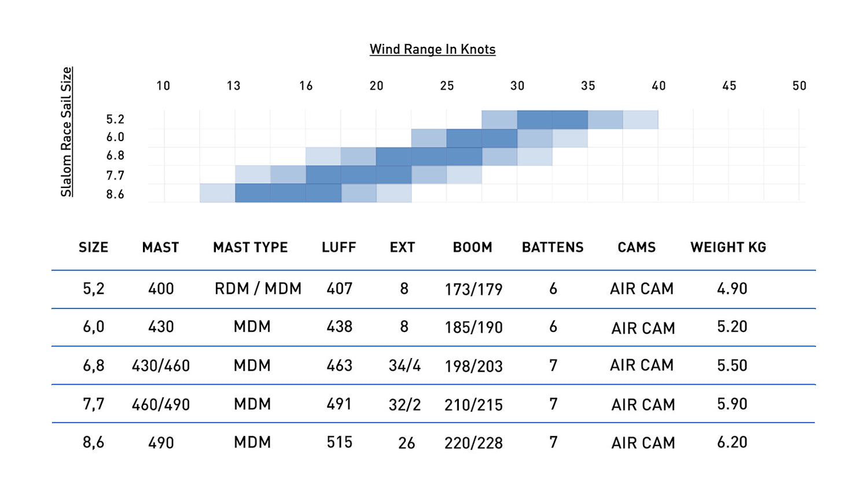This screenshot has height=498, width=868.
Task: Click the BATTENS column header
Action: coord(553,248)
